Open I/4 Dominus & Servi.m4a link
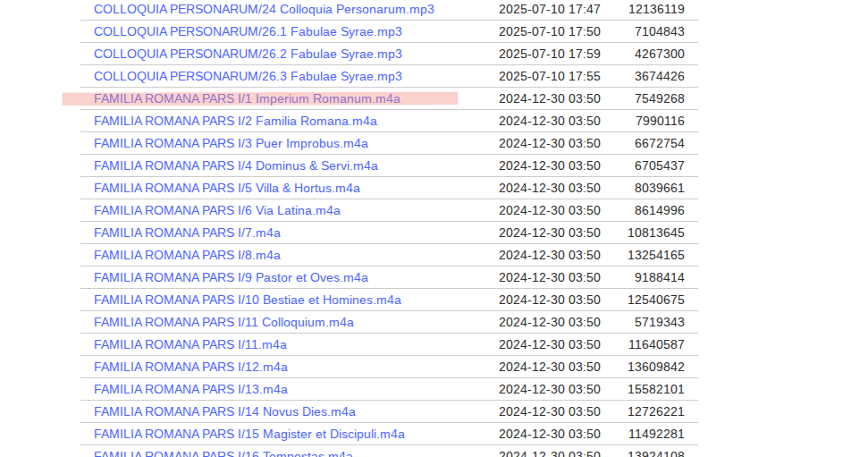This screenshot has height=457, width=868. point(236,165)
